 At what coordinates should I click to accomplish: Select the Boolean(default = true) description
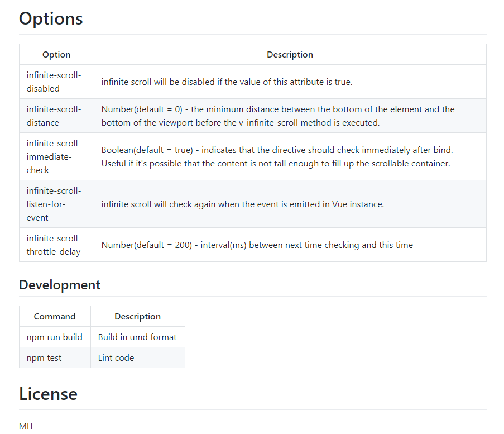(277, 157)
